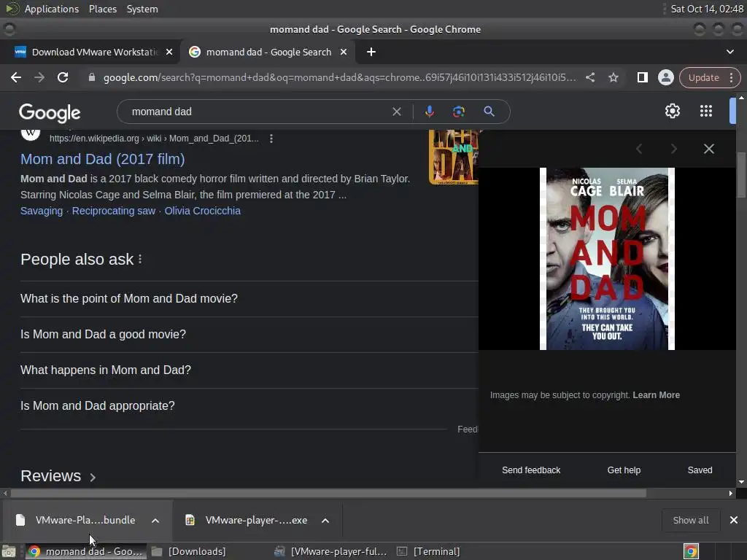Screen dimensions: 747x560
Task: Open the Chrome profile avatar
Action: (665, 77)
